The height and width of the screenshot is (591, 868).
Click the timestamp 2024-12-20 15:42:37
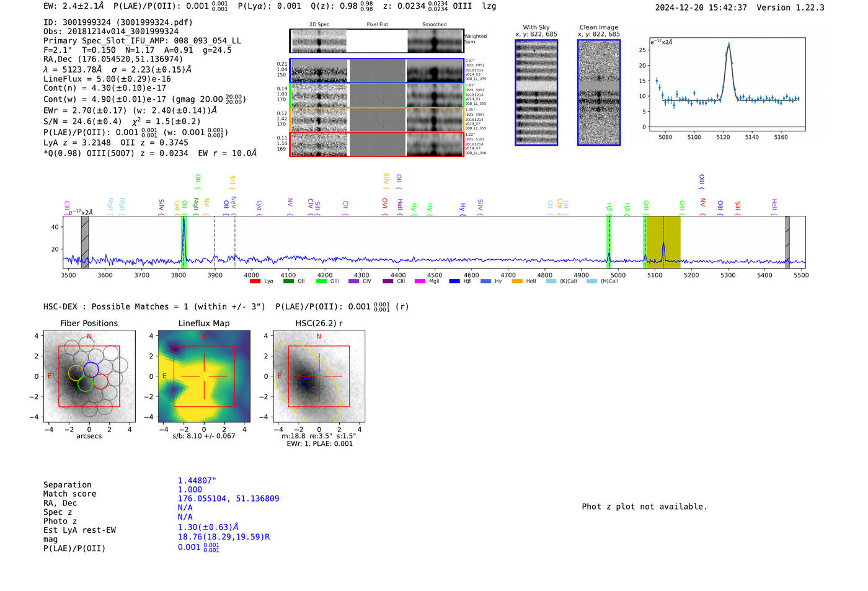coord(701,8)
